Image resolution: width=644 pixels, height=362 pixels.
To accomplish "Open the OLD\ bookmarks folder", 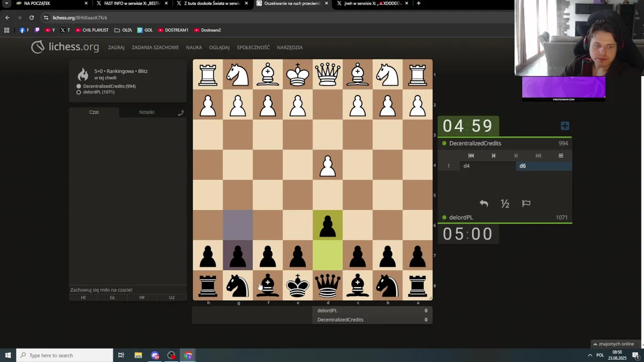I will tap(123, 30).
